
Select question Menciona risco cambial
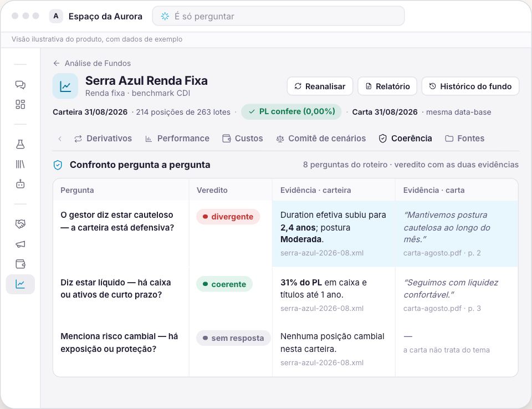coord(119,342)
